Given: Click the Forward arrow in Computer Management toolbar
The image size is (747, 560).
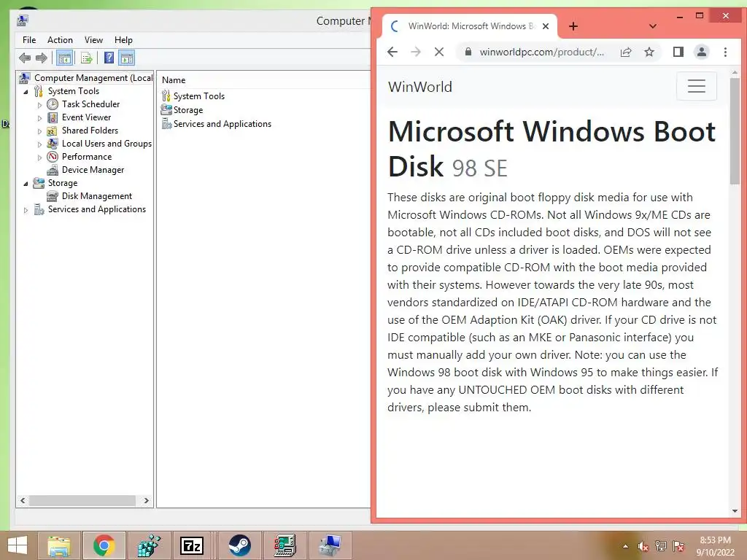Looking at the screenshot, I should coord(42,58).
